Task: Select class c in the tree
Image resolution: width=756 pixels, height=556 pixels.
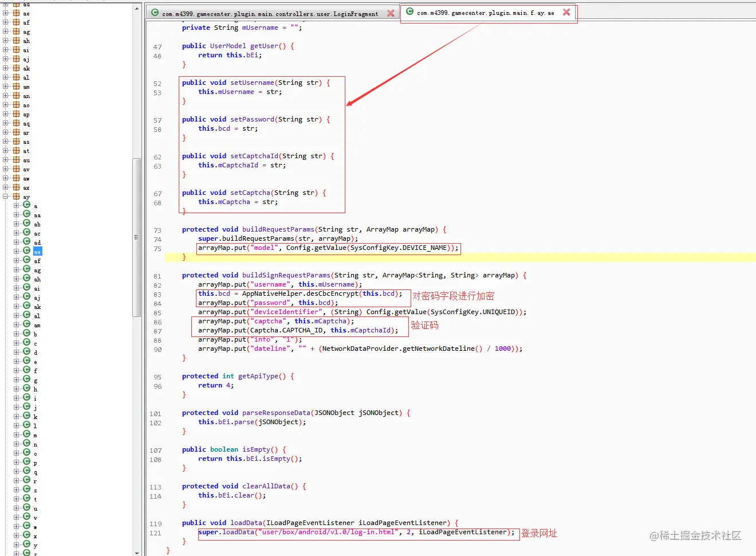Action: (36, 343)
